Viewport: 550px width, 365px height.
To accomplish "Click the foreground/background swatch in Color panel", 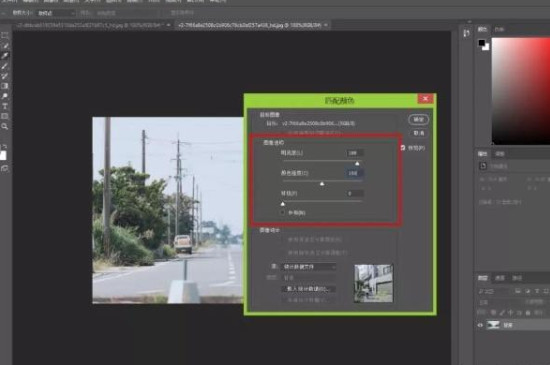I will tap(484, 45).
